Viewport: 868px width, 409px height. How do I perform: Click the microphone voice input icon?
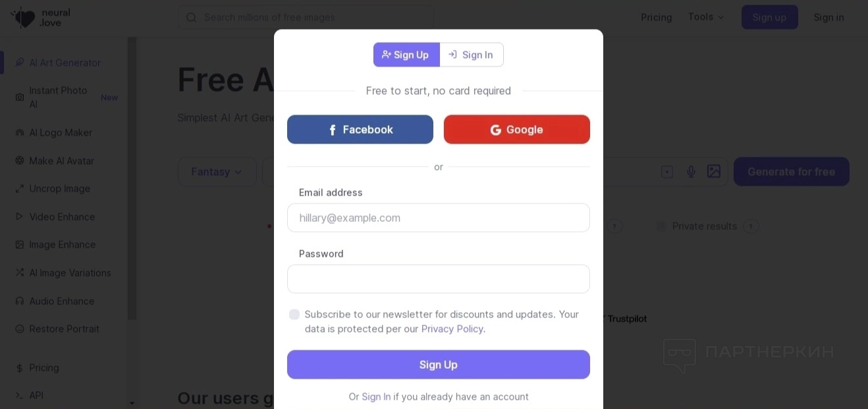[x=691, y=172]
